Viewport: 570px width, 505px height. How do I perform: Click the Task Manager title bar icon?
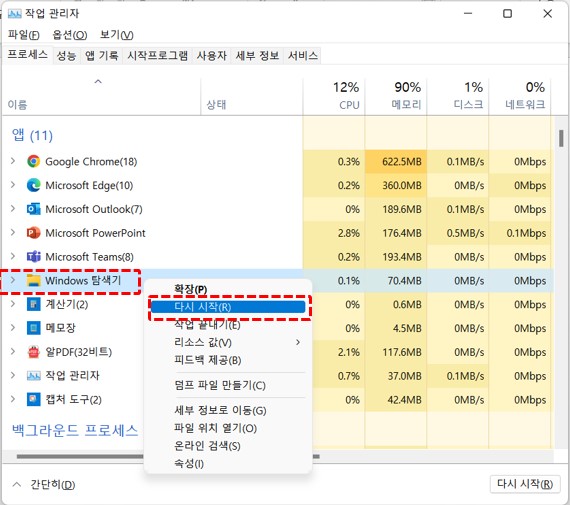(15, 14)
